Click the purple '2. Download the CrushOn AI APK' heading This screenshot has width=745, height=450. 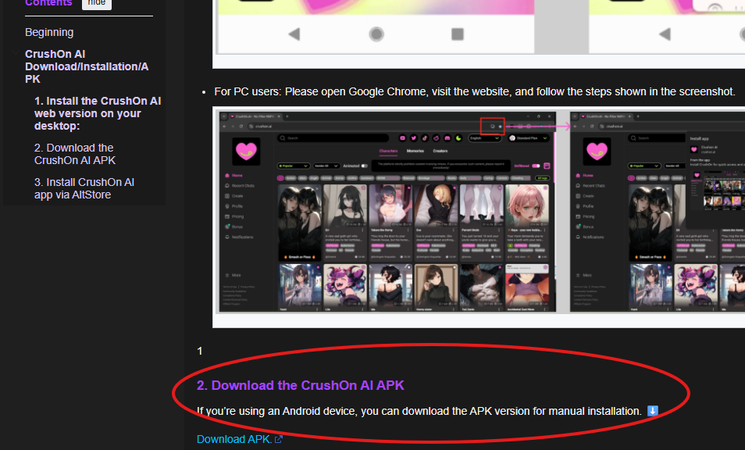click(300, 385)
